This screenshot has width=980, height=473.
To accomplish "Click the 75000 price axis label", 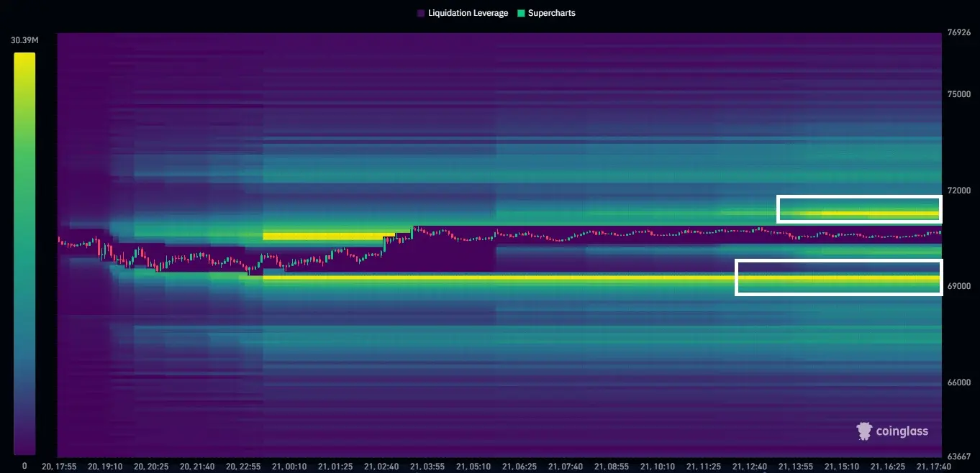I will point(958,94).
